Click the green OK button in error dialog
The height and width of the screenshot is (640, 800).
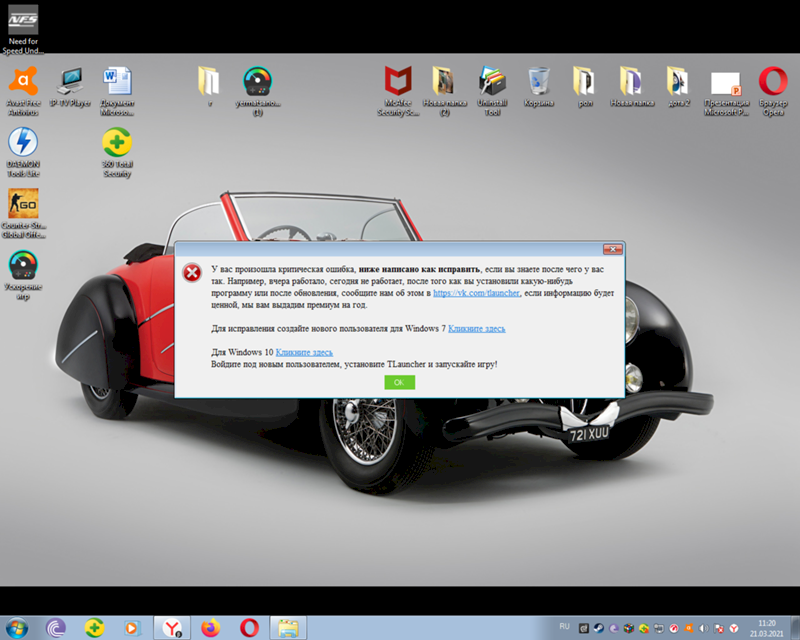[x=399, y=382]
